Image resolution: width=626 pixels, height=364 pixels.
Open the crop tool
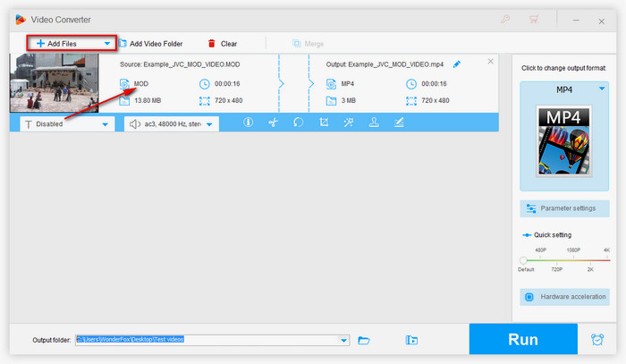(324, 123)
